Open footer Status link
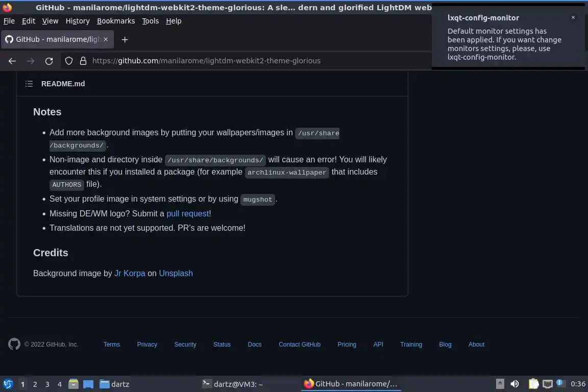The width and height of the screenshot is (588, 392). [x=222, y=345]
